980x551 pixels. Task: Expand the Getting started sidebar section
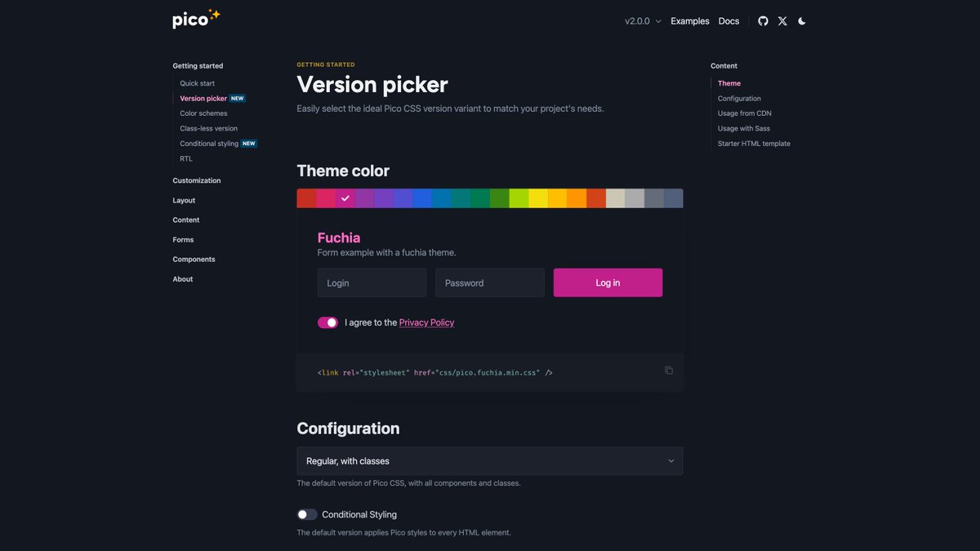[198, 66]
